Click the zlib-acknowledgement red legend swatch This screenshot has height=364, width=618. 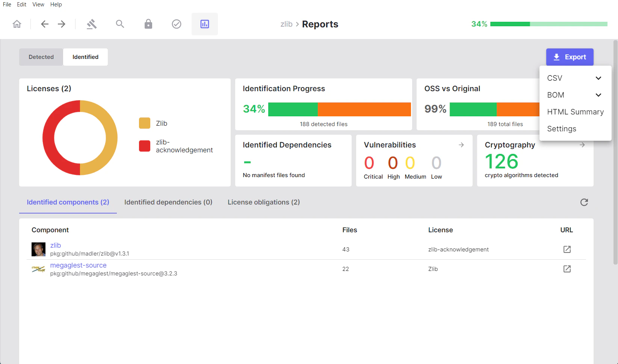pos(145,146)
